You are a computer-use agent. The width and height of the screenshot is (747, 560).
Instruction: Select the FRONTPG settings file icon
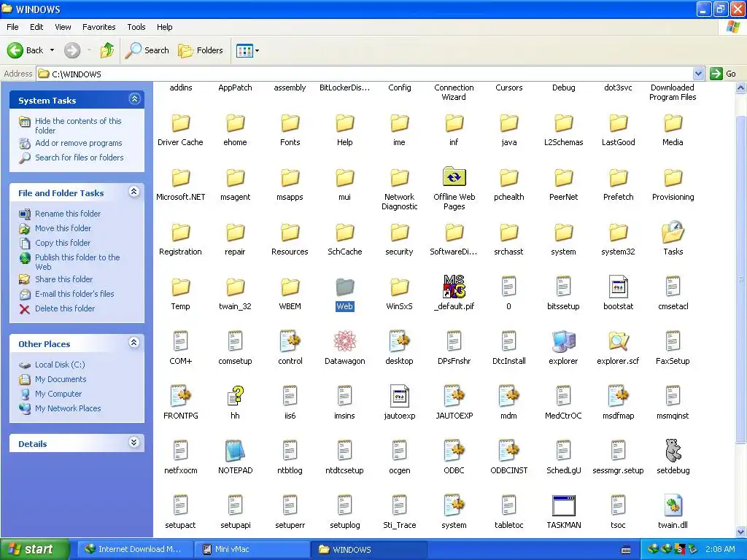coord(180,396)
